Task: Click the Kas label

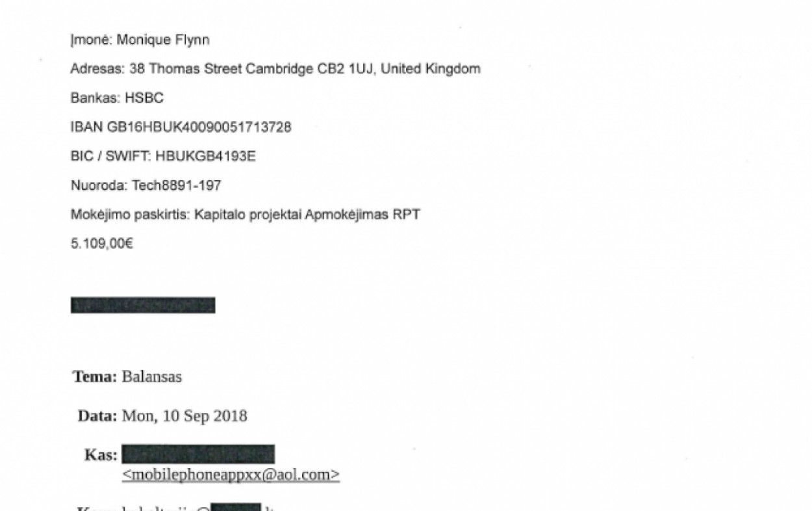Action: point(101,455)
